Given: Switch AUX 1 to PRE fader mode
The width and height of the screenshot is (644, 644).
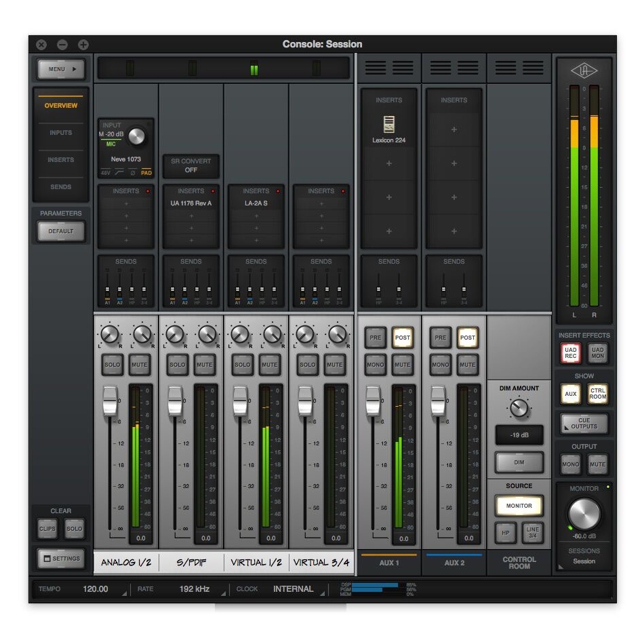Looking at the screenshot, I should point(375,338).
